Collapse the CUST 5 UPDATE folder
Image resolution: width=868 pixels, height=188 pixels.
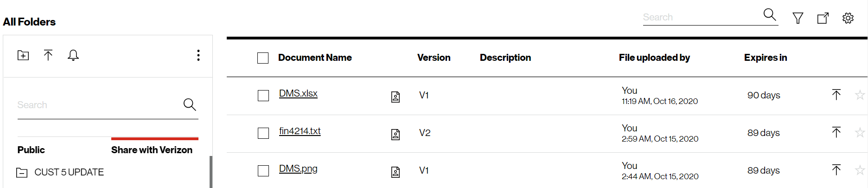(x=22, y=173)
